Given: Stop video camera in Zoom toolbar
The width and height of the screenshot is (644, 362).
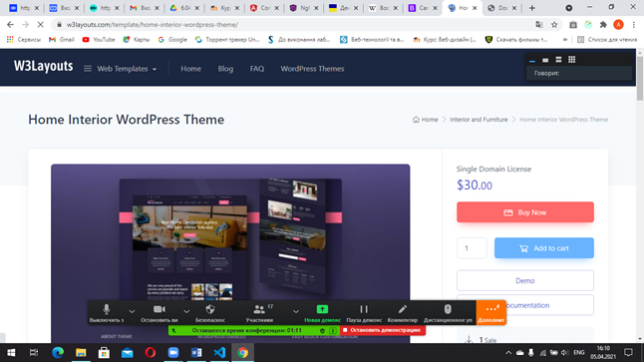Looking at the screenshot, I should pyautogui.click(x=159, y=313).
